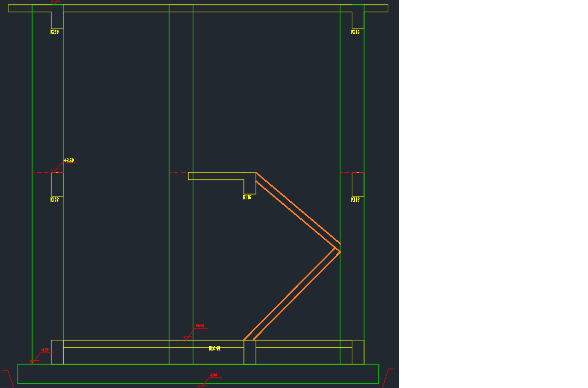Select the K213 beam label
The height and width of the screenshot is (388, 588).
[355, 32]
